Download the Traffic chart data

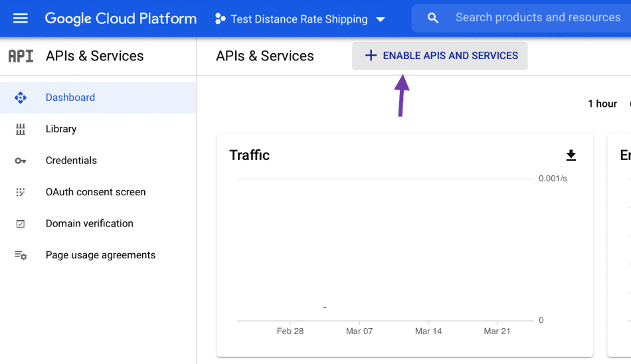571,155
